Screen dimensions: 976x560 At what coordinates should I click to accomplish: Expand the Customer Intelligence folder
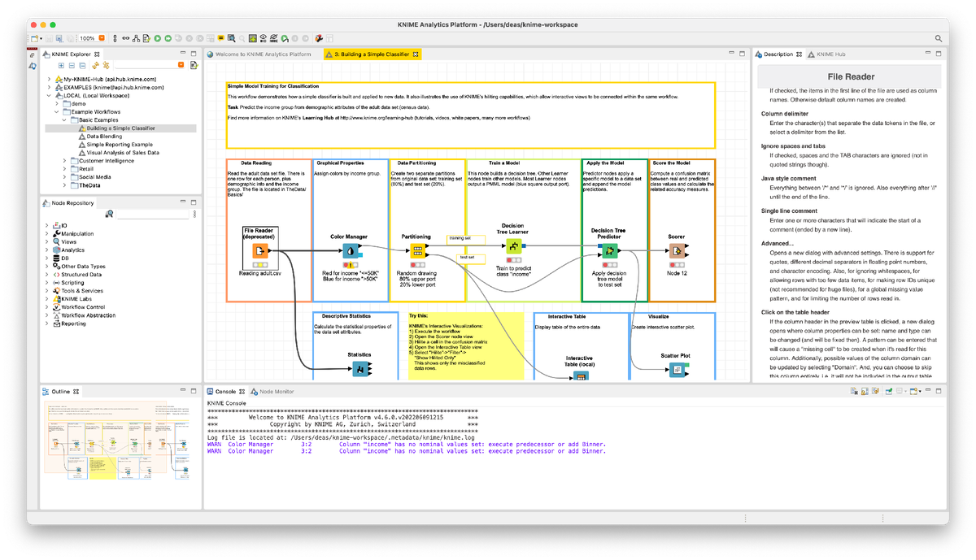[63, 161]
